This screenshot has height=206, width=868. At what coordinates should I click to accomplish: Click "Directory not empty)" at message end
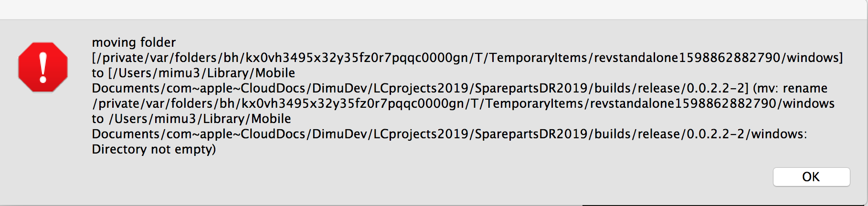[154, 149]
